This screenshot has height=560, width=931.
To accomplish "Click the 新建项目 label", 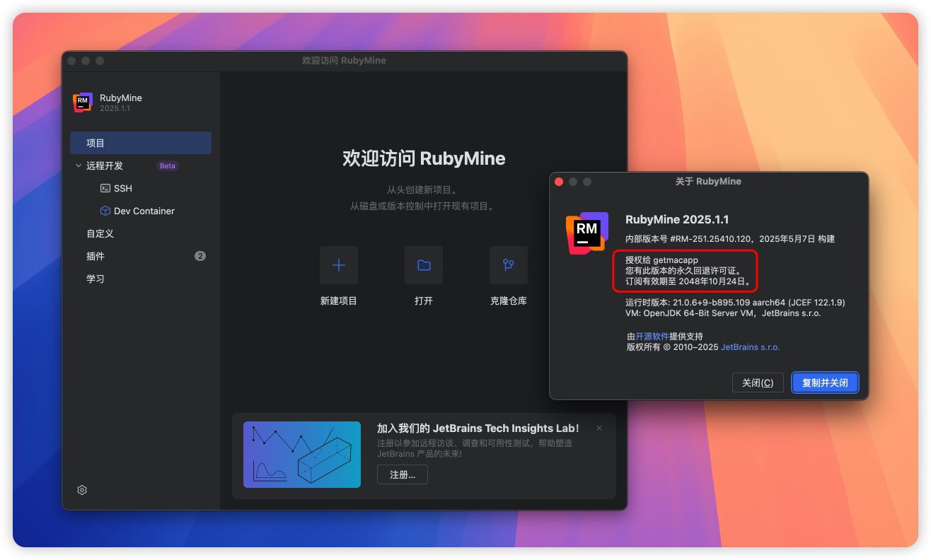I will pyautogui.click(x=339, y=301).
